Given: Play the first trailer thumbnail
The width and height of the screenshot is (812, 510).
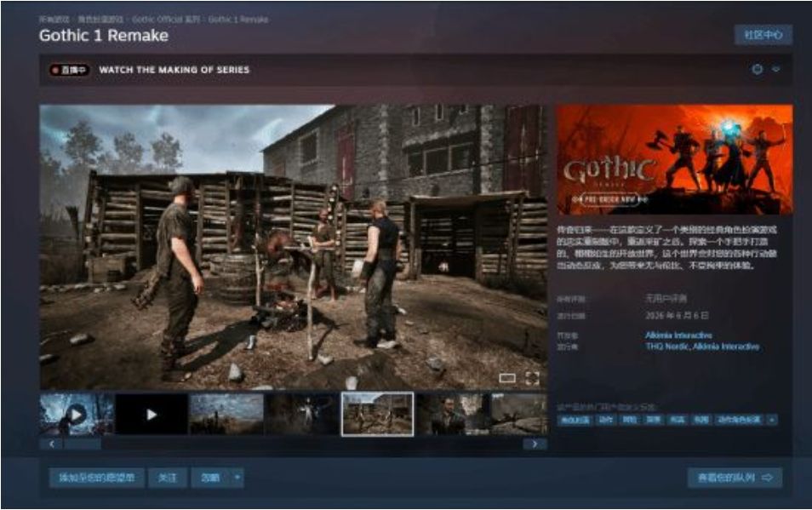Looking at the screenshot, I should [x=77, y=414].
